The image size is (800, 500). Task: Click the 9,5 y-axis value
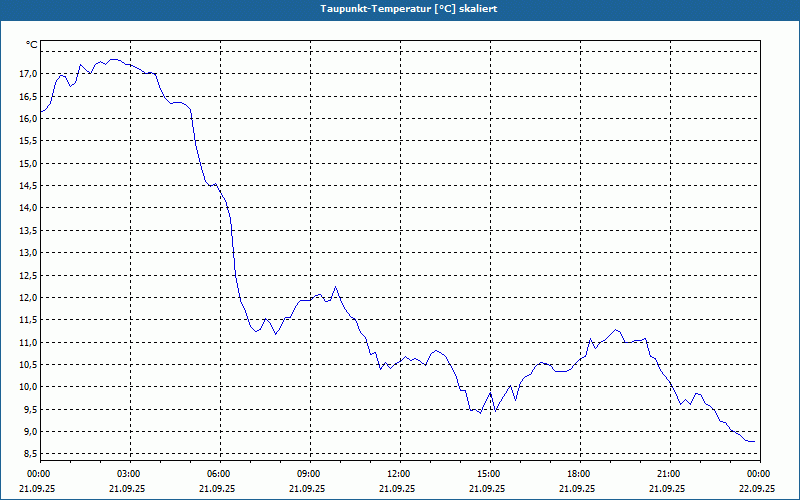pos(30,410)
